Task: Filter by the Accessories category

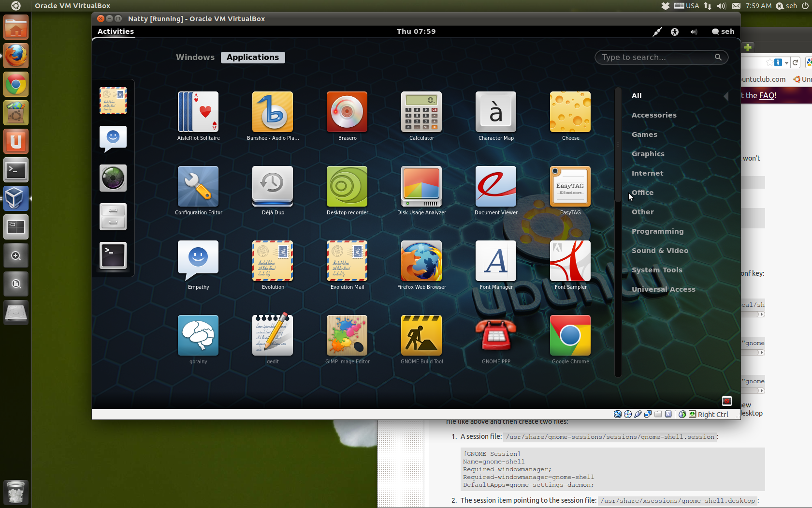Action: pos(654,115)
